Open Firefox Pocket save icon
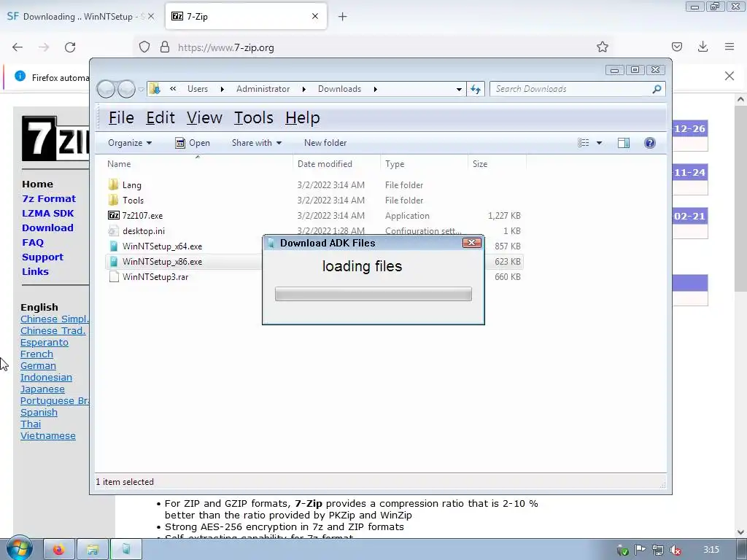This screenshot has width=747, height=560. click(x=676, y=47)
